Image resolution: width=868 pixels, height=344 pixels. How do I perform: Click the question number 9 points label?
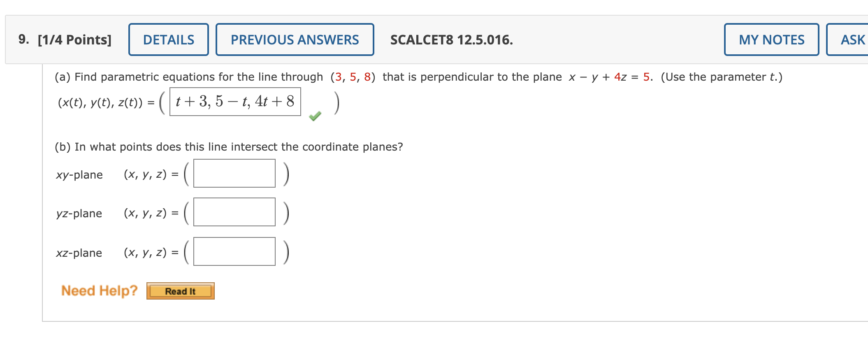(64, 40)
